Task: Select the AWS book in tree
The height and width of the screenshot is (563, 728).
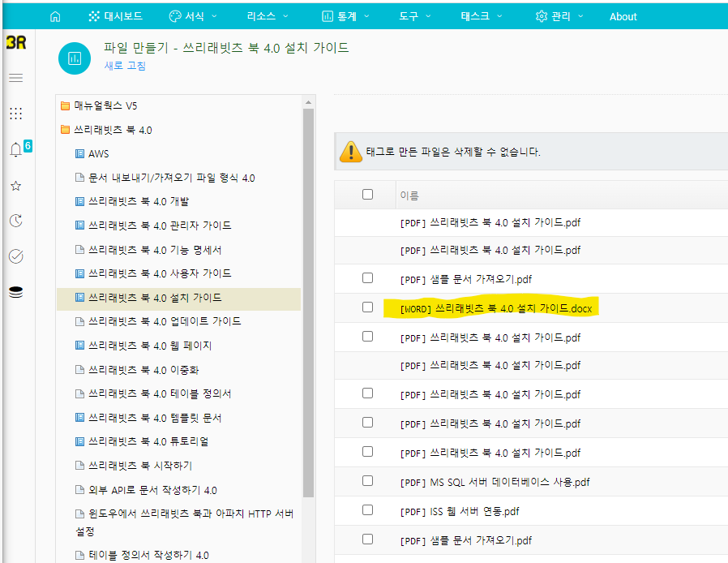Action: point(98,154)
